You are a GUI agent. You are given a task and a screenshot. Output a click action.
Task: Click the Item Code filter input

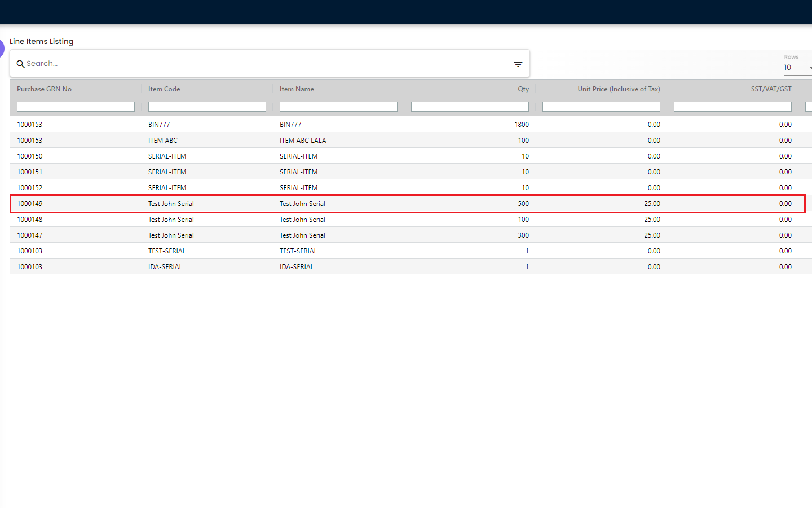207,107
